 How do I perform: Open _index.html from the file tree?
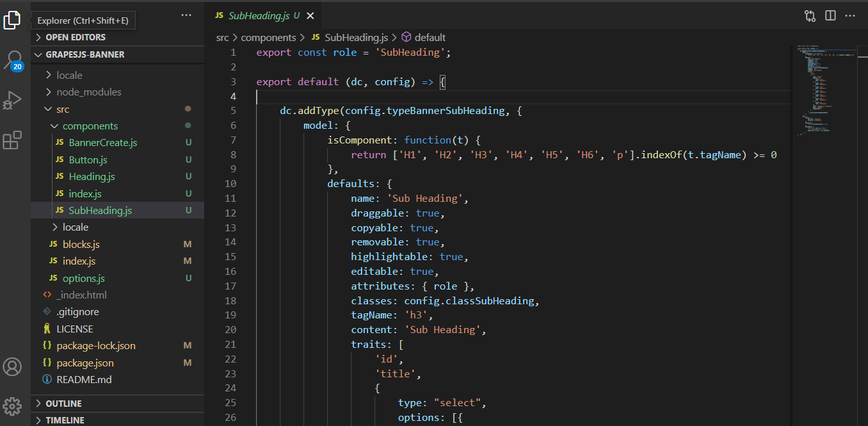click(81, 295)
